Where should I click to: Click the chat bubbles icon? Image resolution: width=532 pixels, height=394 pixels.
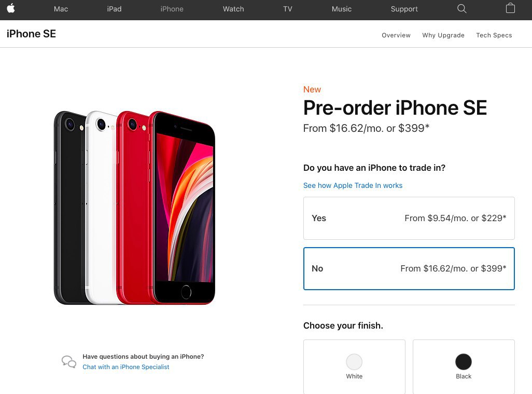69,362
